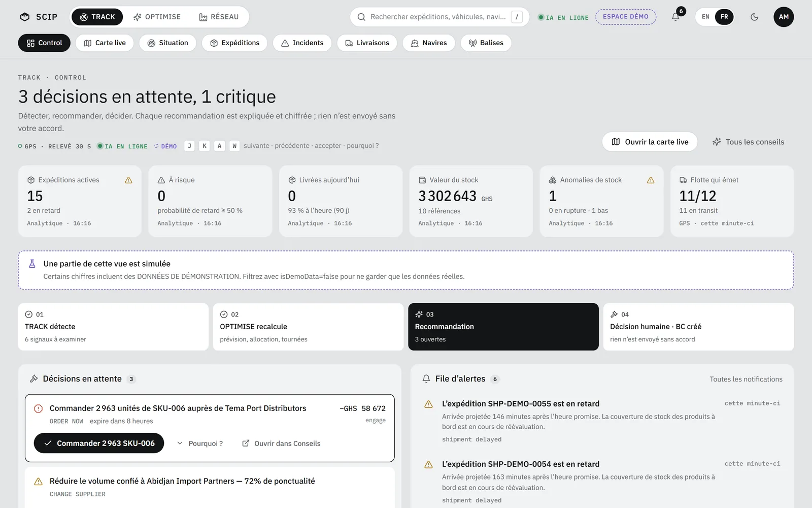Open the À risque stat card
This screenshot has width=812, height=508.
(x=210, y=201)
